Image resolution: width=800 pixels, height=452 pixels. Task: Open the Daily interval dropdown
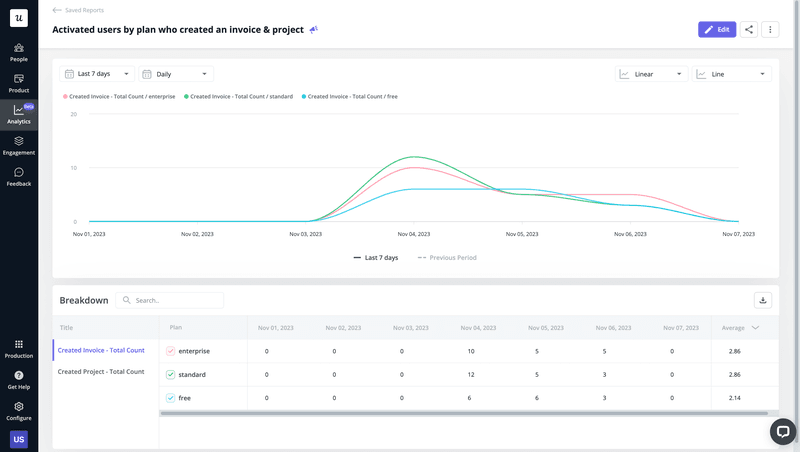tap(176, 74)
